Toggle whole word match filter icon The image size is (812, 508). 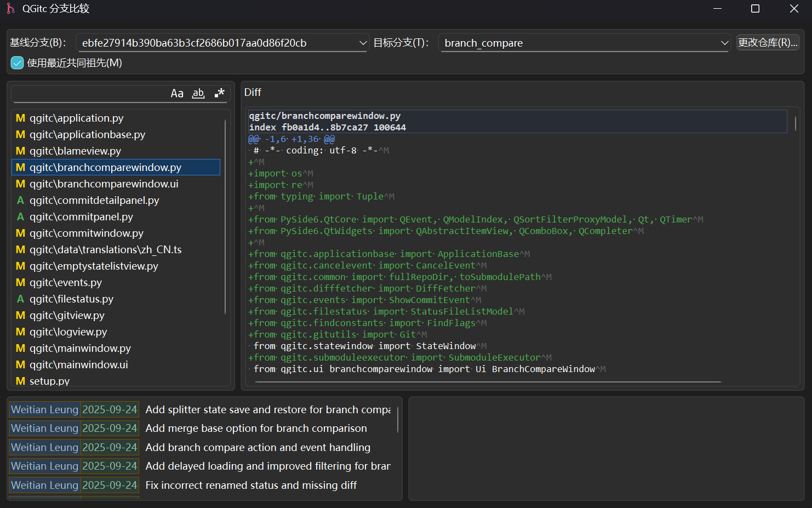[198, 93]
